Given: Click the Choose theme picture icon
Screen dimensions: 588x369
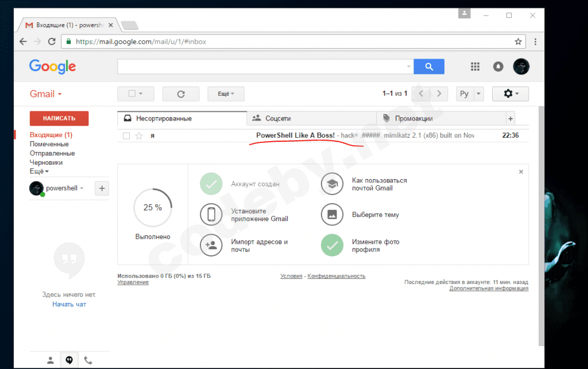Looking at the screenshot, I should pyautogui.click(x=332, y=215).
